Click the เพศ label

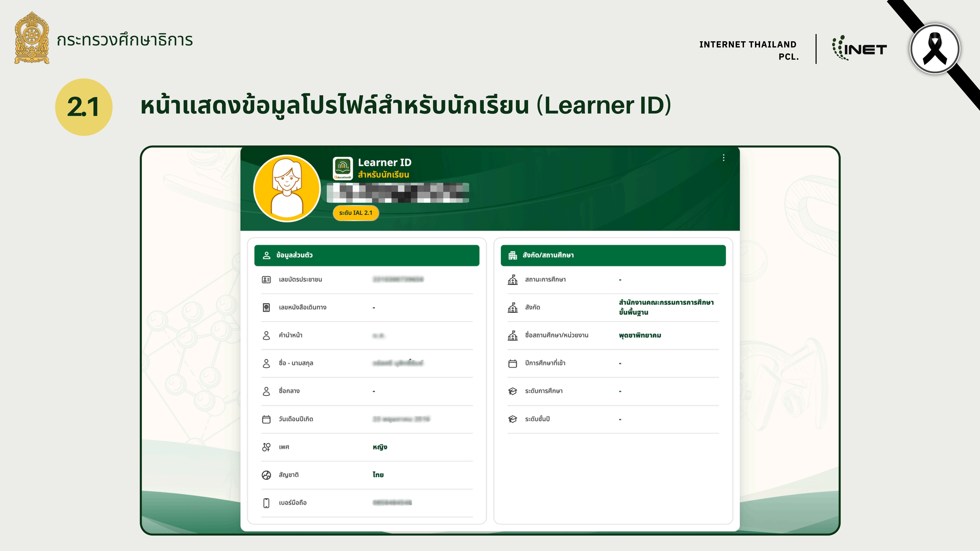click(284, 447)
